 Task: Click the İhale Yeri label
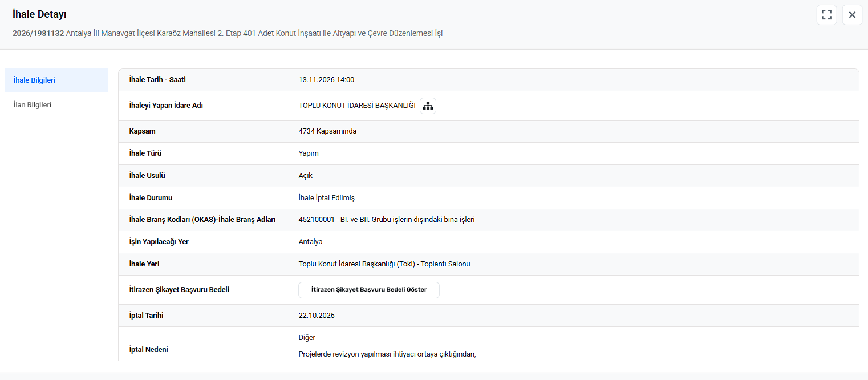tap(144, 264)
